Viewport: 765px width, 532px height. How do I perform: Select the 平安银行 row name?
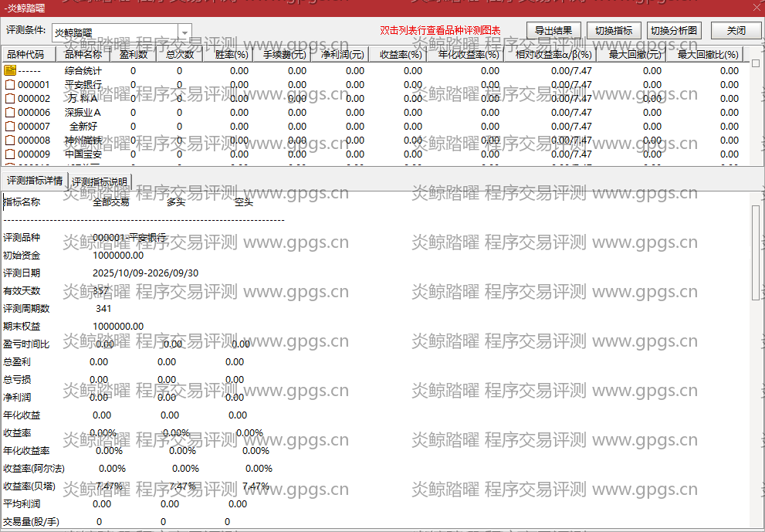83,84
